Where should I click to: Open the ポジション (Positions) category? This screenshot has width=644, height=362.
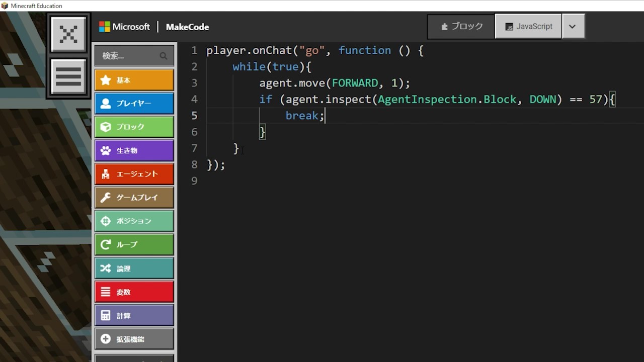tap(134, 221)
